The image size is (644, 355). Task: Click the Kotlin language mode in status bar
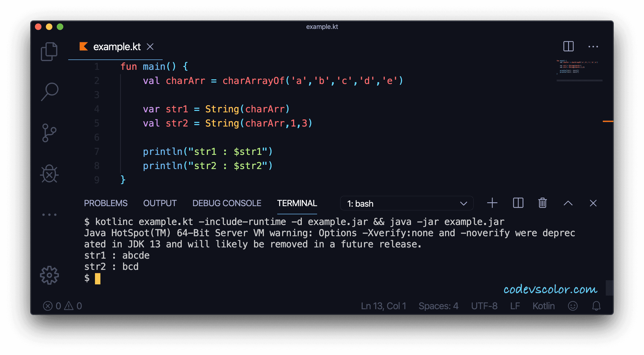544,306
